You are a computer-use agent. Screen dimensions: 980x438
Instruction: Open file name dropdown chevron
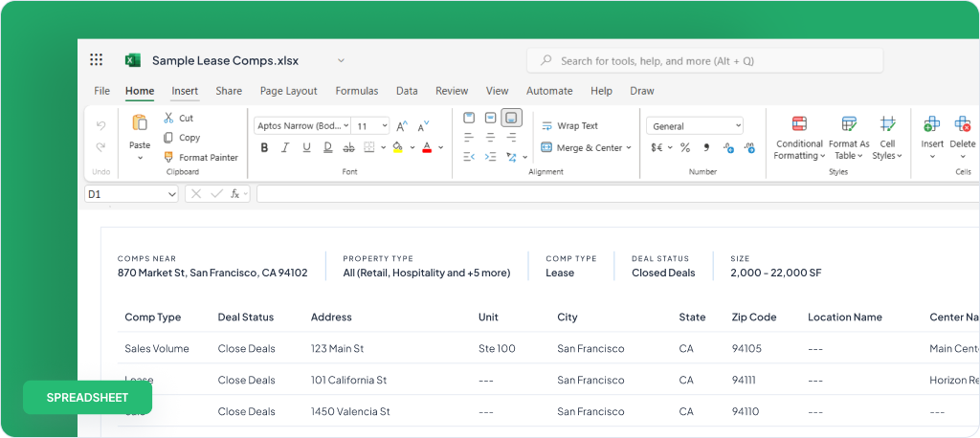pos(341,60)
